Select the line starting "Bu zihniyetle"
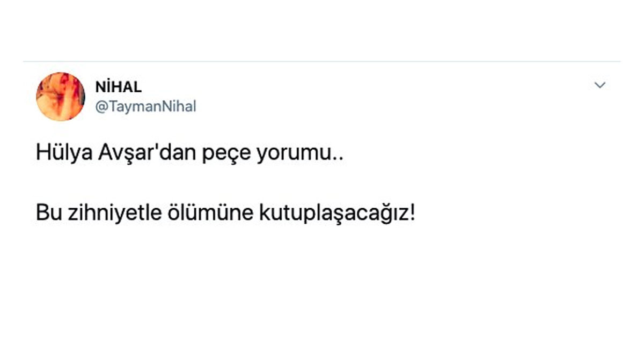Image resolution: width=644 pixels, height=337 pixels. point(225,214)
